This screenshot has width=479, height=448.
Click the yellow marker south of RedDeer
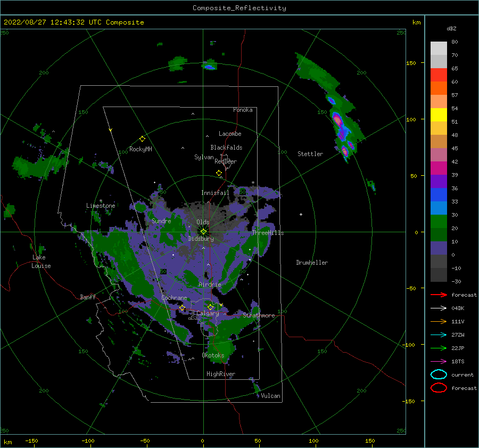point(219,173)
